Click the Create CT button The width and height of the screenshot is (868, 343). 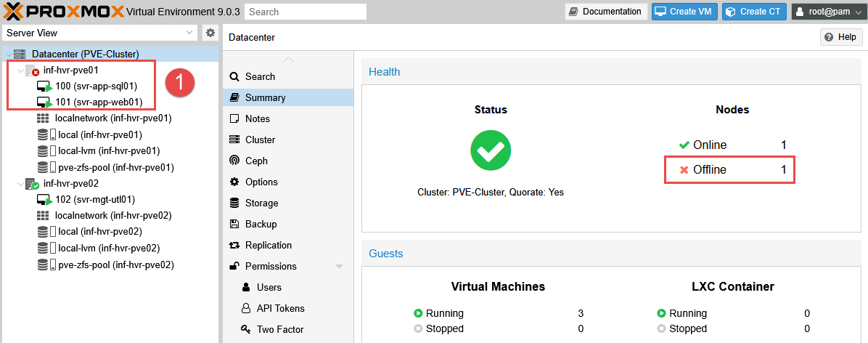click(x=754, y=12)
